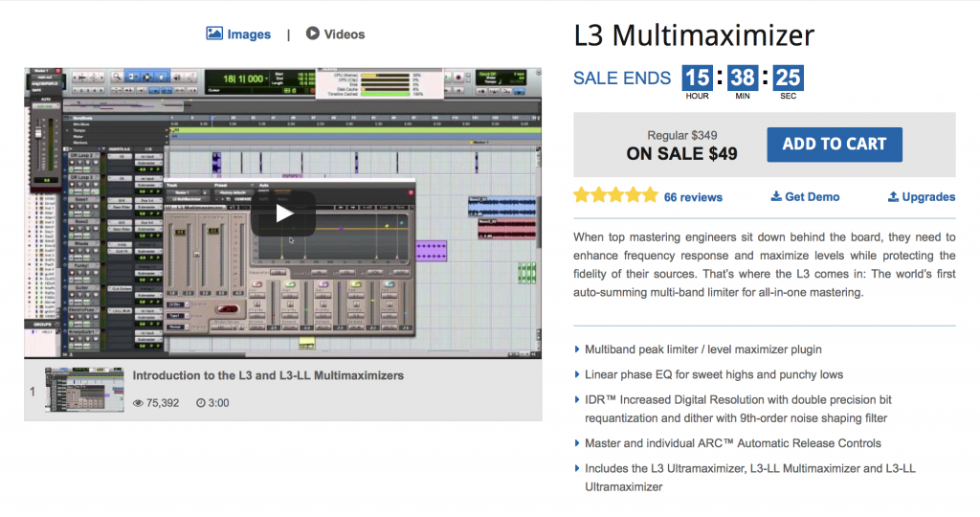Download the demo via Get Demo
This screenshot has height=517, width=980.
click(805, 197)
